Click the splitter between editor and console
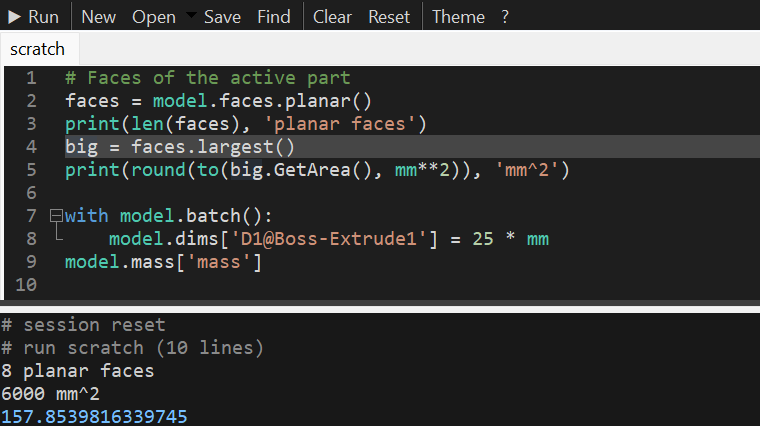The height and width of the screenshot is (426, 760). pyautogui.click(x=380, y=303)
